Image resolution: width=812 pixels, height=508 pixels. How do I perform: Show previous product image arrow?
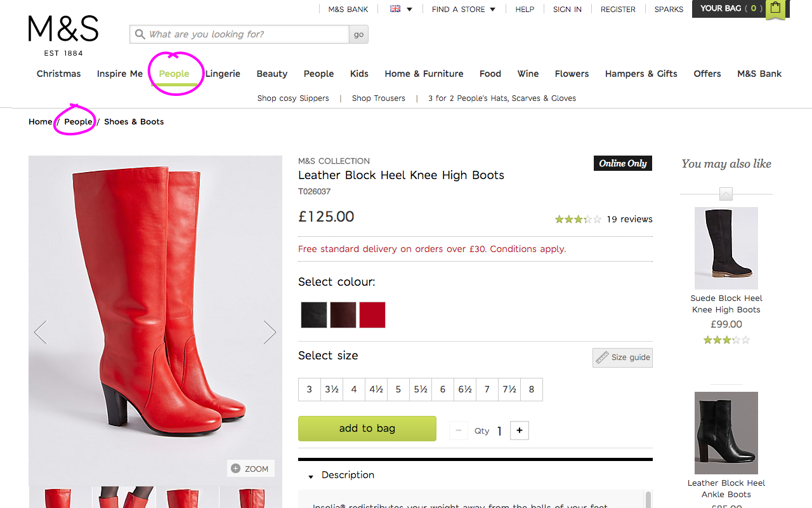click(41, 332)
